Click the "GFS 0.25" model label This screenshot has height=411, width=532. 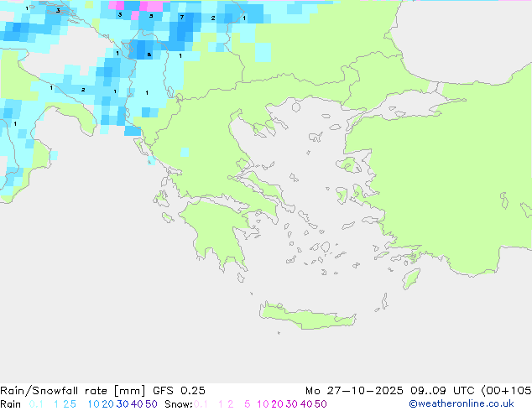pos(179,391)
